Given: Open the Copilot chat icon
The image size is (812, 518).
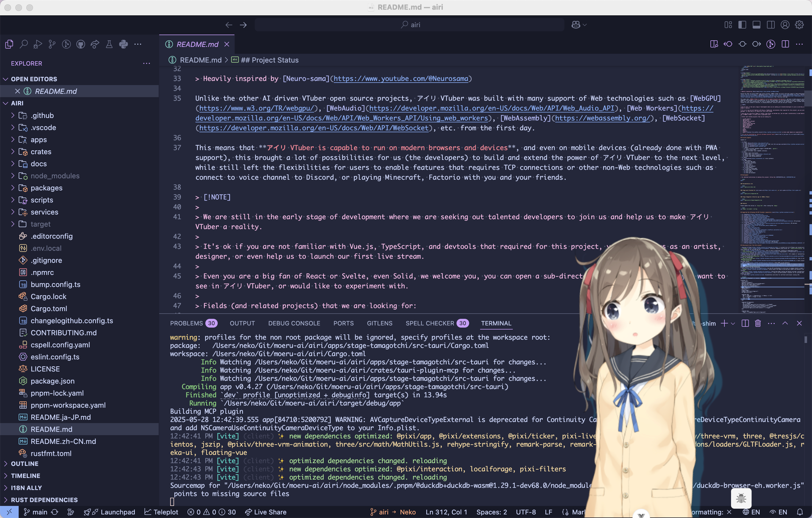Looking at the screenshot, I should tap(576, 25).
